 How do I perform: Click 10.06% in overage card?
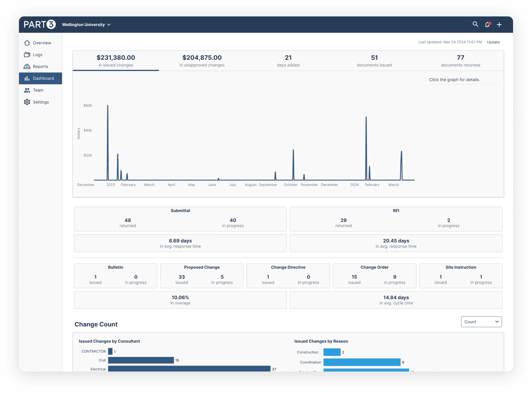tap(180, 300)
